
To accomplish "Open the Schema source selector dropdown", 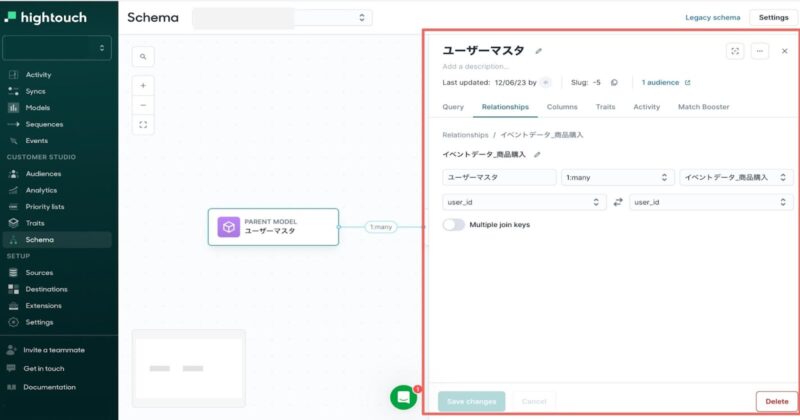I will point(282,18).
